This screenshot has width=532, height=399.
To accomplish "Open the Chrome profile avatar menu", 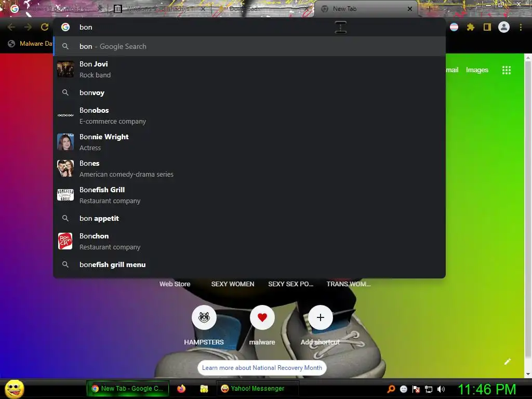I will [504, 27].
